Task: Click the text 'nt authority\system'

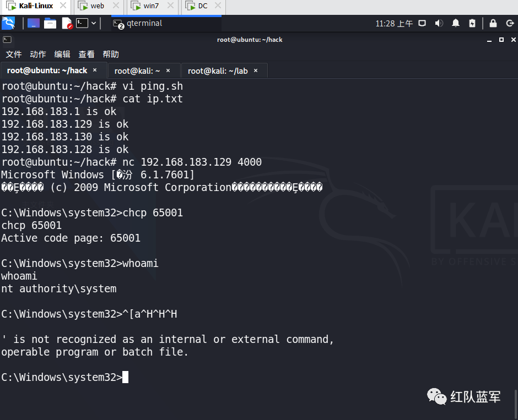Action: pos(59,288)
